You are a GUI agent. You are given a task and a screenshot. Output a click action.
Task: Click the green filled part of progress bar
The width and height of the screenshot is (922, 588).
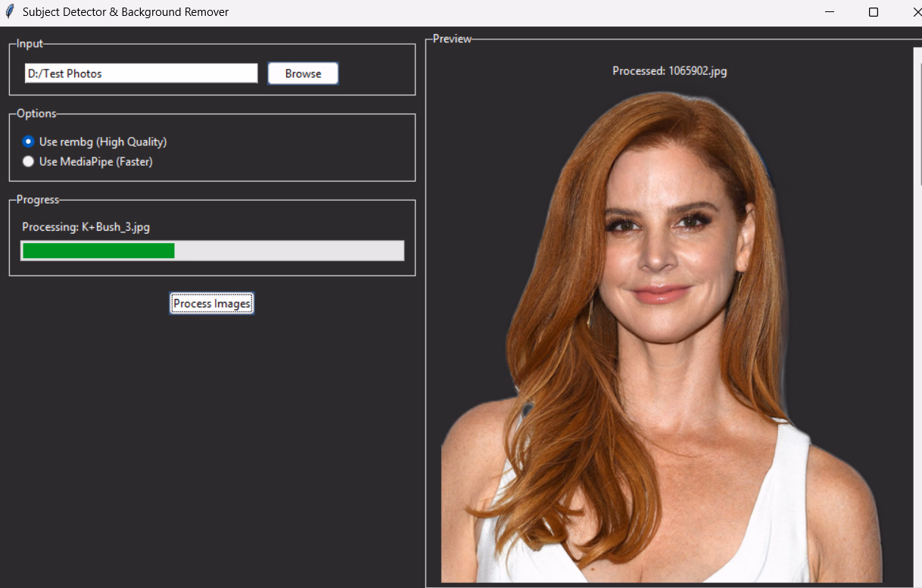(x=98, y=250)
